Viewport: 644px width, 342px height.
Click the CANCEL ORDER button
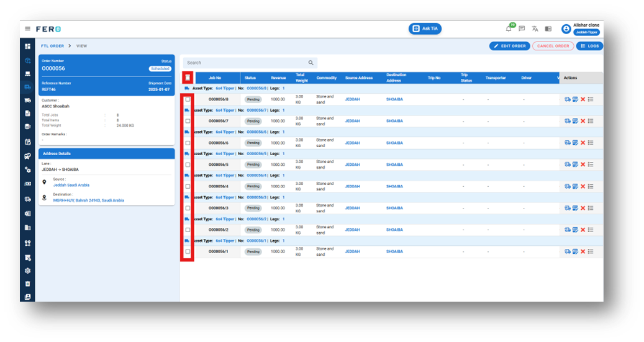(x=553, y=46)
